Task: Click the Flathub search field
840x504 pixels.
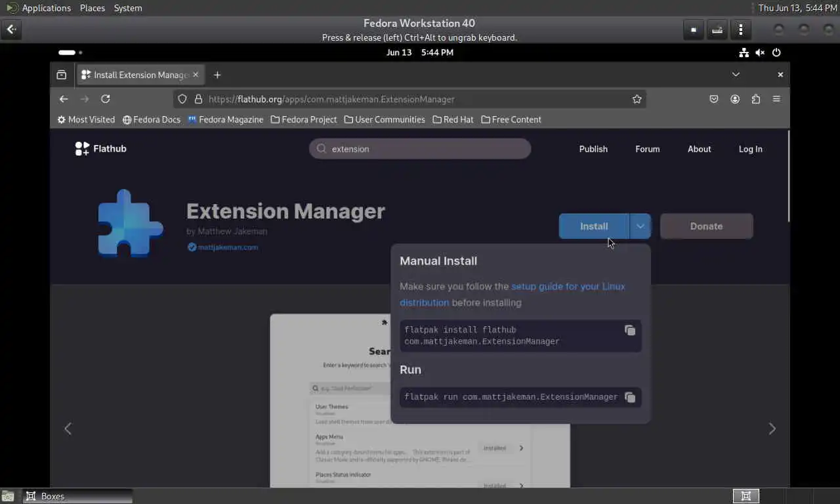Action: [420, 149]
